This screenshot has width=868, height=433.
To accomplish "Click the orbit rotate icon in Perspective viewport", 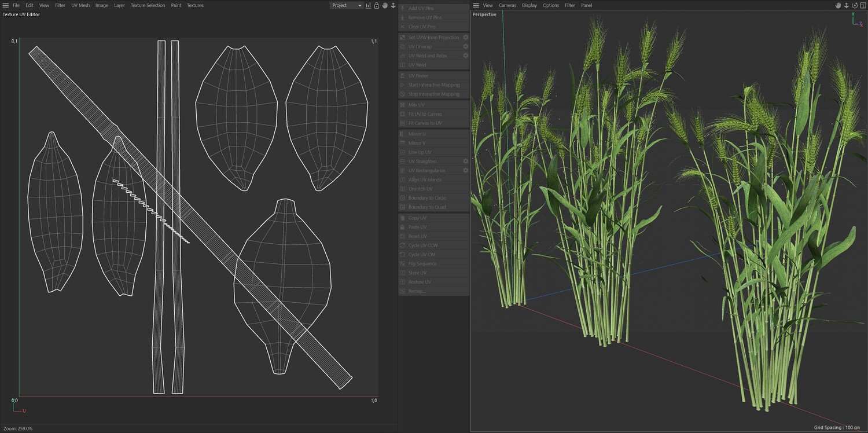I will pos(855,5).
